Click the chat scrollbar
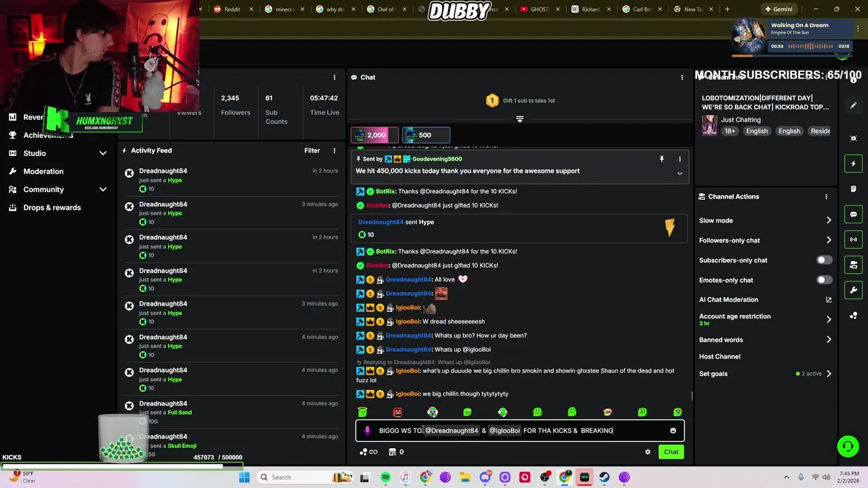Viewport: 868px width, 488px height. 692,396
